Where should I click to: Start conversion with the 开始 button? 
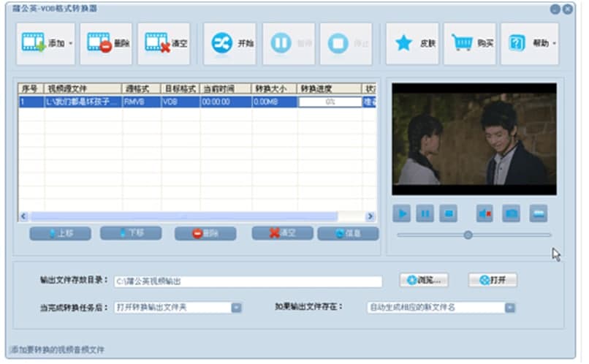coord(230,44)
